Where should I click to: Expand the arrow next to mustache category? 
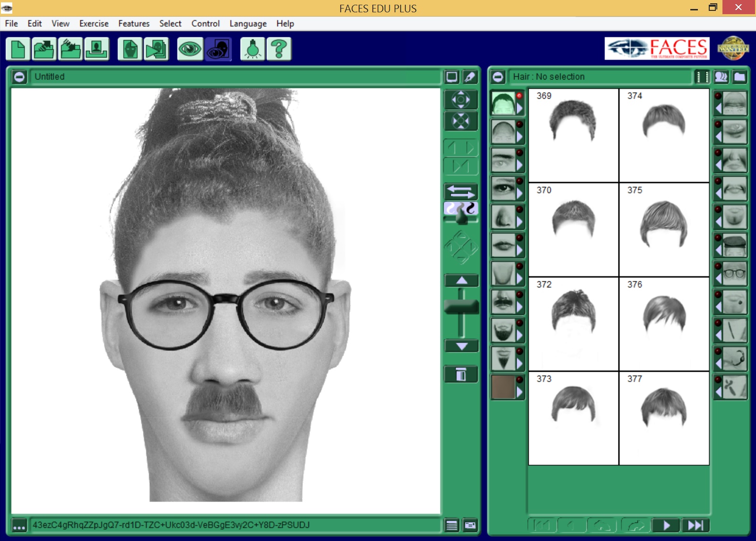pos(520,307)
